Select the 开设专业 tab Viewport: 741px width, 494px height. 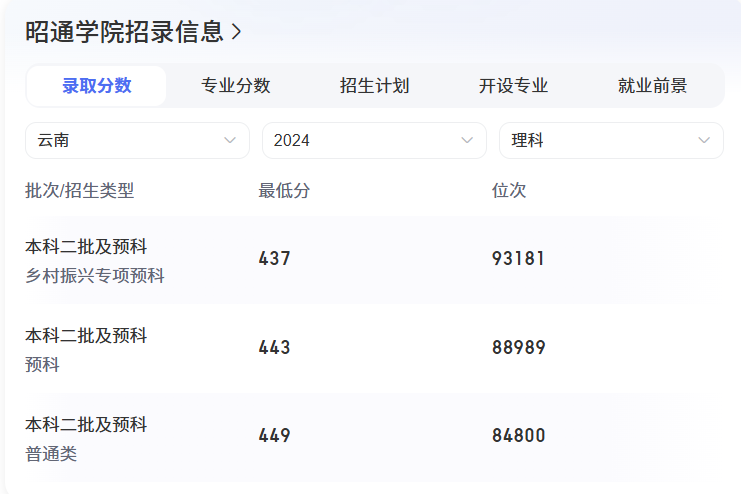click(x=514, y=86)
